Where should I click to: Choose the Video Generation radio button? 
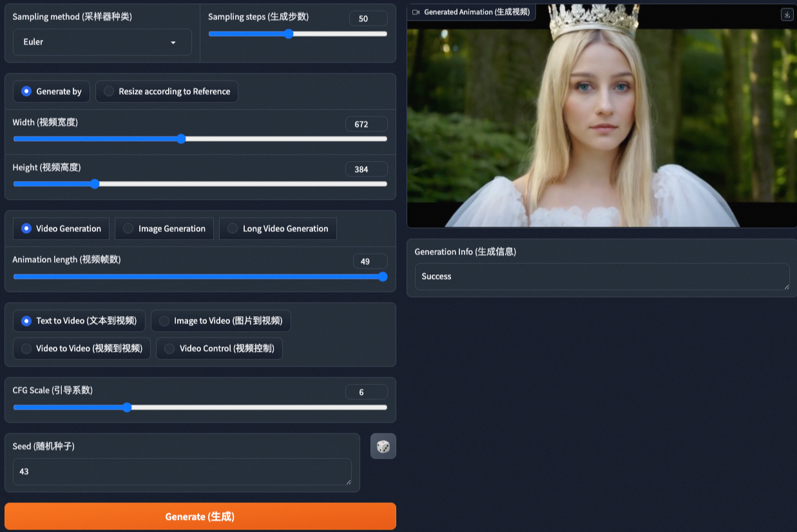pyautogui.click(x=61, y=229)
